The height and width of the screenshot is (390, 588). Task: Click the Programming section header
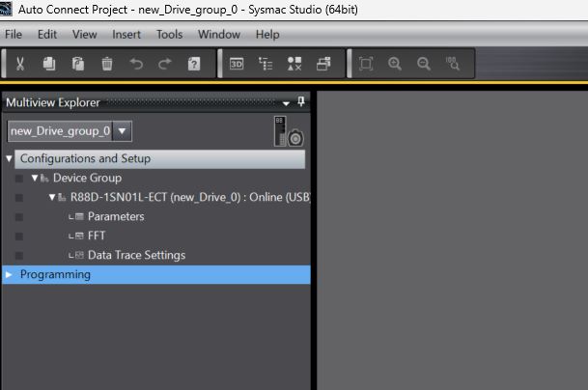156,275
